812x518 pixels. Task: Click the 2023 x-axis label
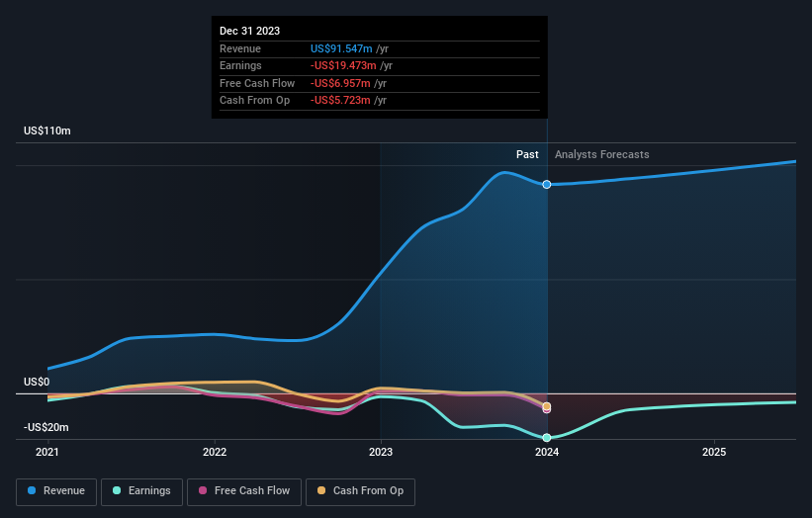pos(381,452)
